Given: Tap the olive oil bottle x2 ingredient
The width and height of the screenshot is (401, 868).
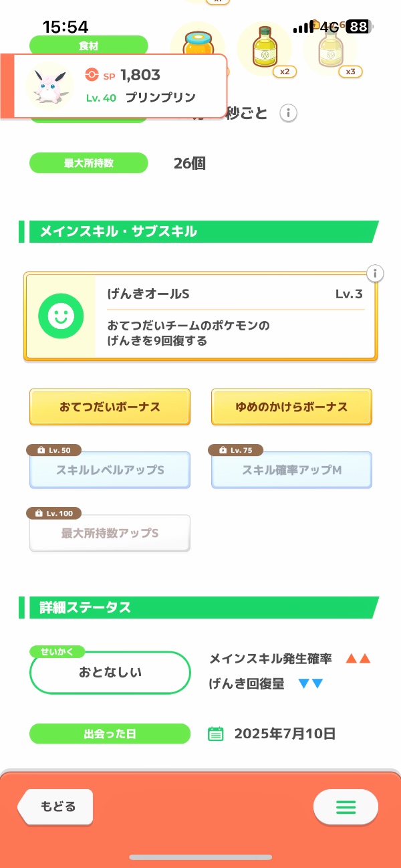Looking at the screenshot, I should pos(264,48).
